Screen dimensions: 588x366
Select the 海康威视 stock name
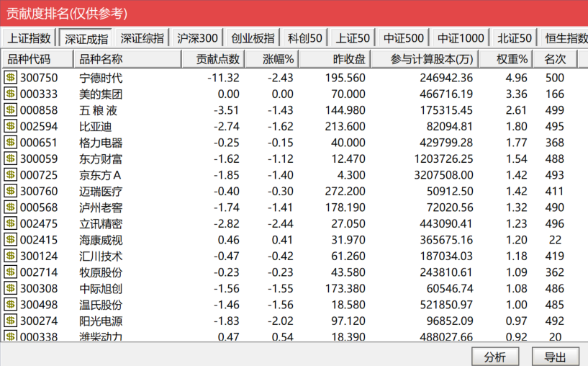(x=101, y=240)
